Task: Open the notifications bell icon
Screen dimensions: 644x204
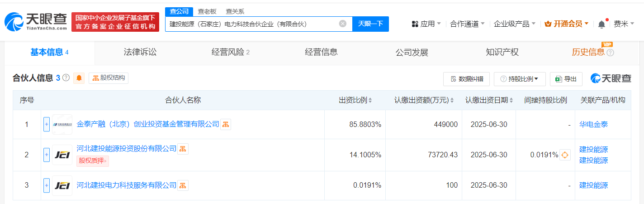Action: coord(602,24)
